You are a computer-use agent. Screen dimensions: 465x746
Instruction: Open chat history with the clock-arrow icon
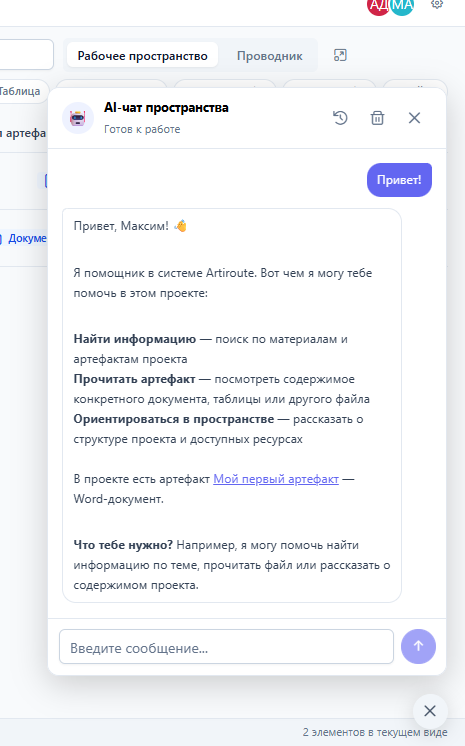pos(340,118)
